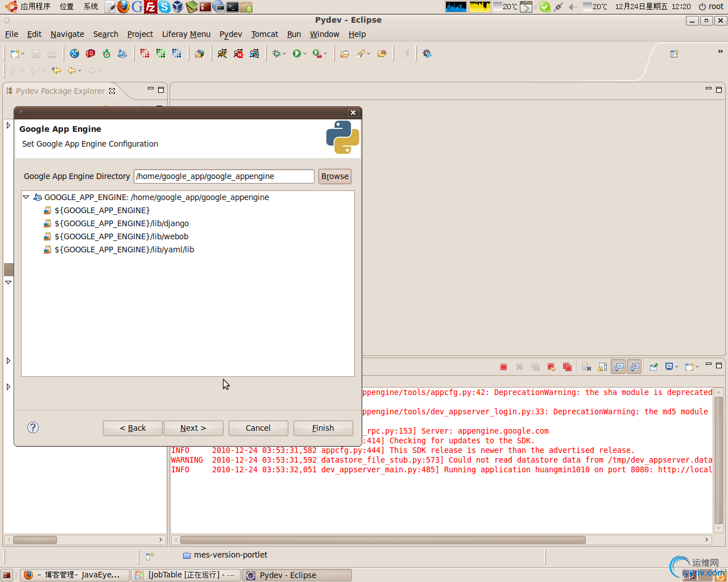
Task: Open the back navigation history dropdown
Action: (80, 70)
